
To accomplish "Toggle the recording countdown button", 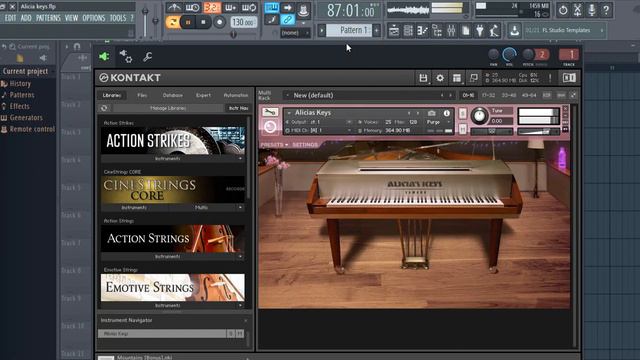I will [212, 7].
